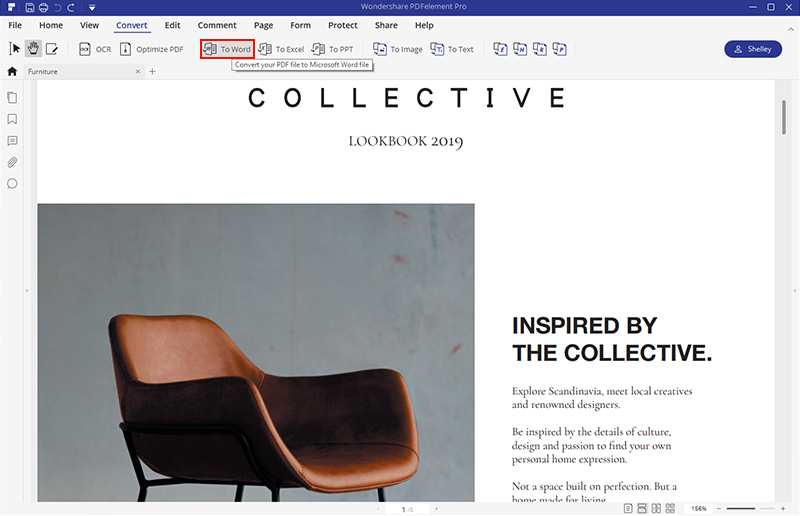Click the To Excel convert button

tap(281, 49)
